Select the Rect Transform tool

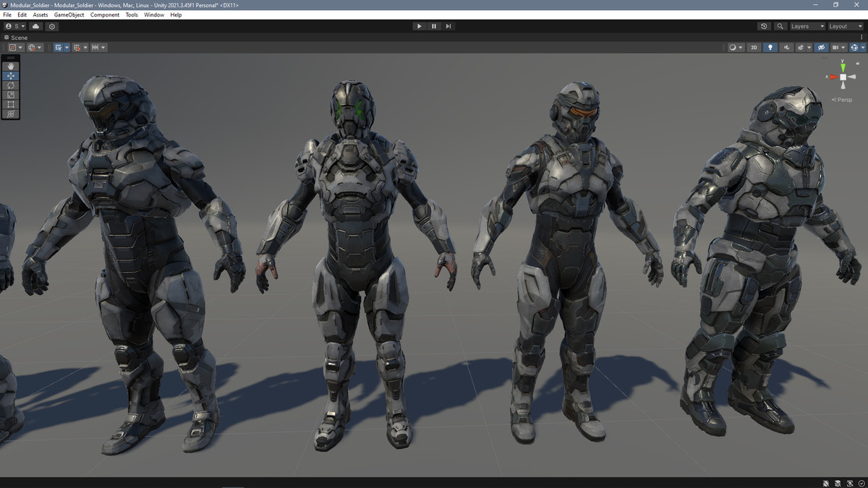pyautogui.click(x=10, y=104)
